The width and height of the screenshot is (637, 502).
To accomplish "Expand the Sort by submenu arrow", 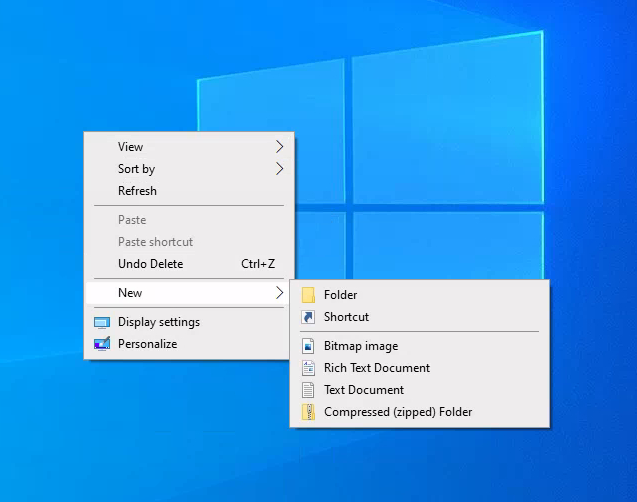I will pos(279,169).
